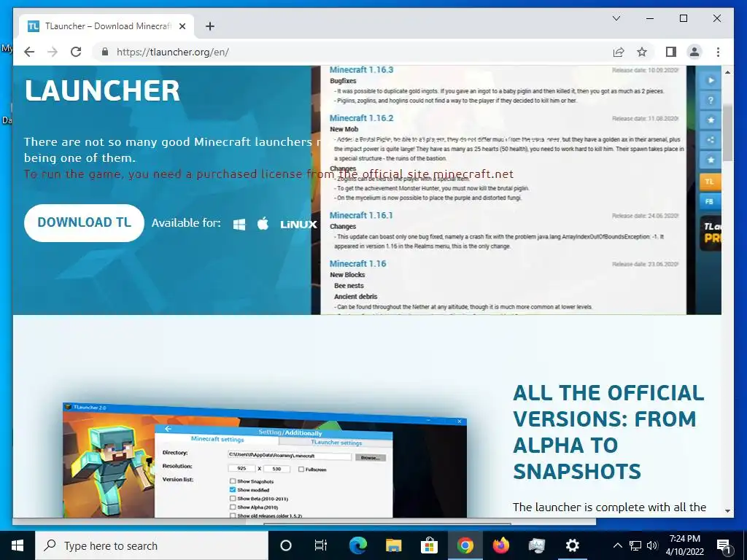The height and width of the screenshot is (560, 747).
Task: Toggle the Show modified checkbox in screenshot
Action: (x=233, y=489)
